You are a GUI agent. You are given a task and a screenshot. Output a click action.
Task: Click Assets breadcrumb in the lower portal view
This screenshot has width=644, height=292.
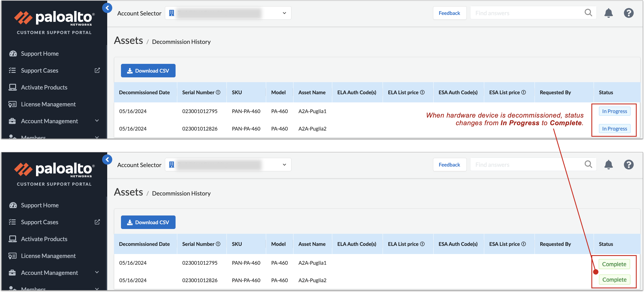129,192
